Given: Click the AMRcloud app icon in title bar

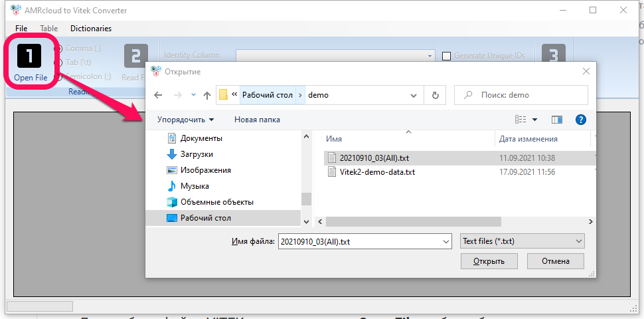Looking at the screenshot, I should coord(16,10).
